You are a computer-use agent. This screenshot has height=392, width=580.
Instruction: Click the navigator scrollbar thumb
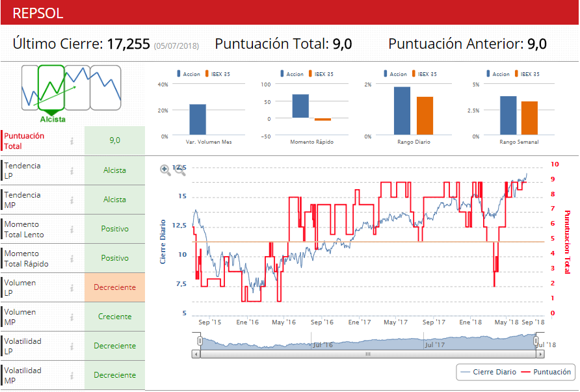[368, 354]
